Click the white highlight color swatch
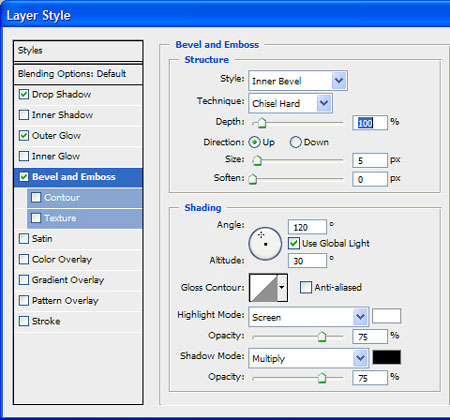 pos(386,316)
